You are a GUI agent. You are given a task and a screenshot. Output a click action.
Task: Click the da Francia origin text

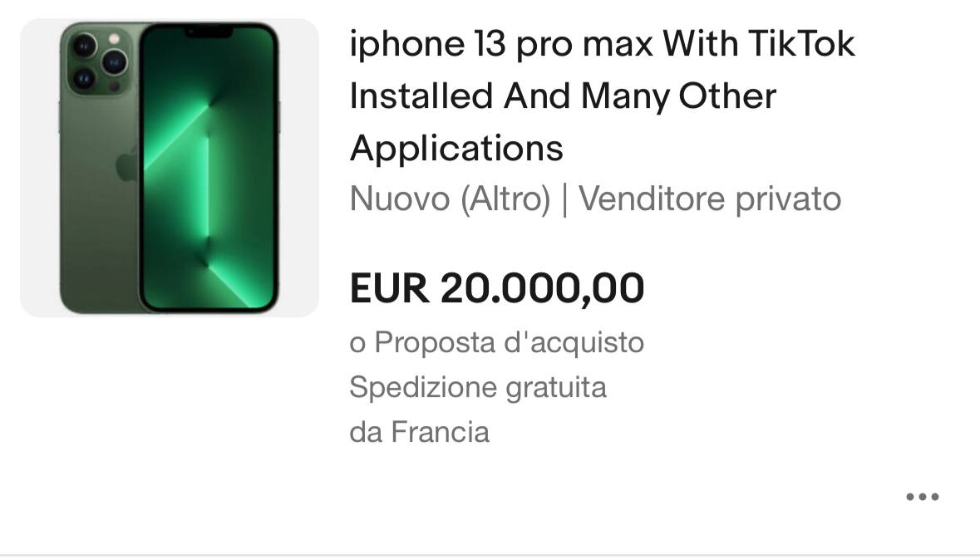pos(419,432)
